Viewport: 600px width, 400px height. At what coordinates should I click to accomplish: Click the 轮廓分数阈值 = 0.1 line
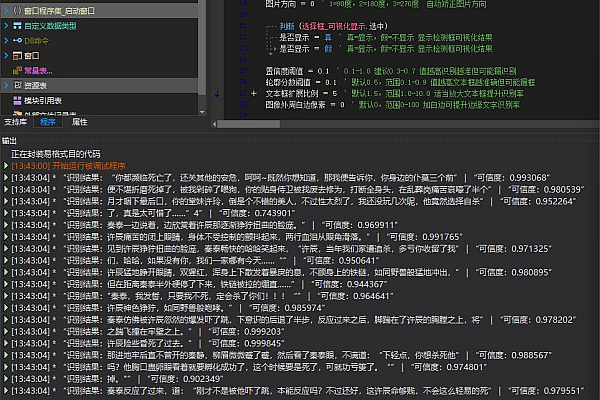400,82
